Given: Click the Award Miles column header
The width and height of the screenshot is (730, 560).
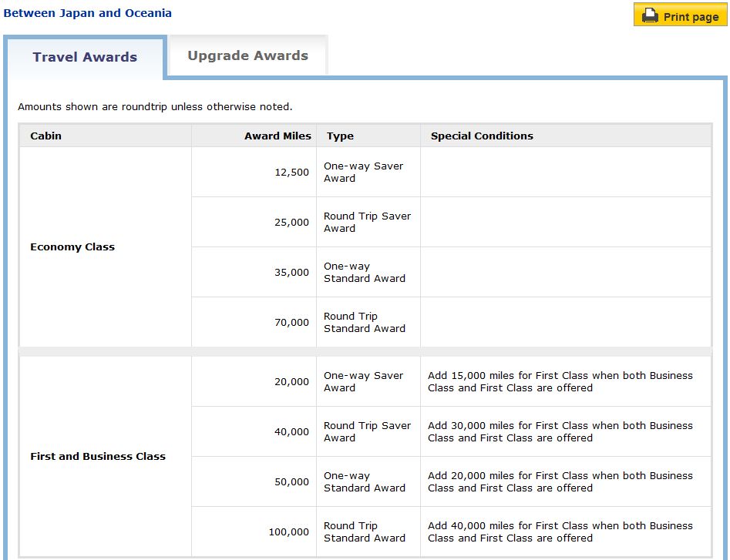Looking at the screenshot, I should click(x=278, y=136).
